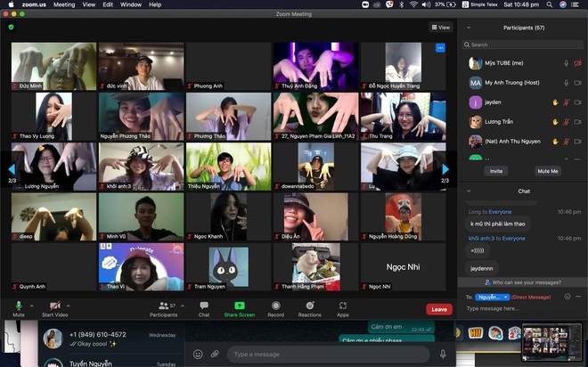This screenshot has width=588, height=367.
Task: Open the Help menu
Action: [155, 4]
